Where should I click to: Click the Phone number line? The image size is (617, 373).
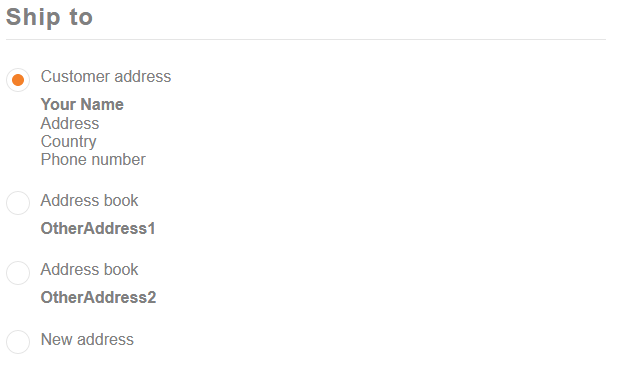(93, 160)
